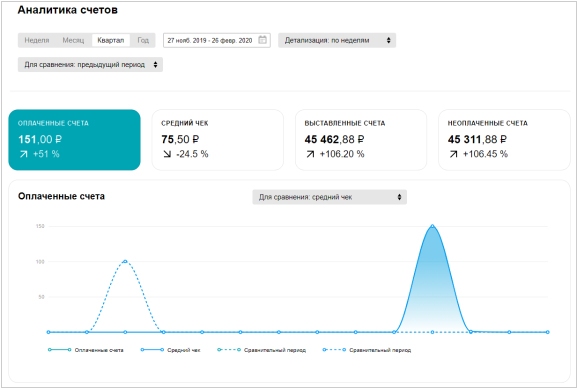Toggle the first Сравнительный период legend entry
This screenshot has width=577, height=388.
point(262,350)
